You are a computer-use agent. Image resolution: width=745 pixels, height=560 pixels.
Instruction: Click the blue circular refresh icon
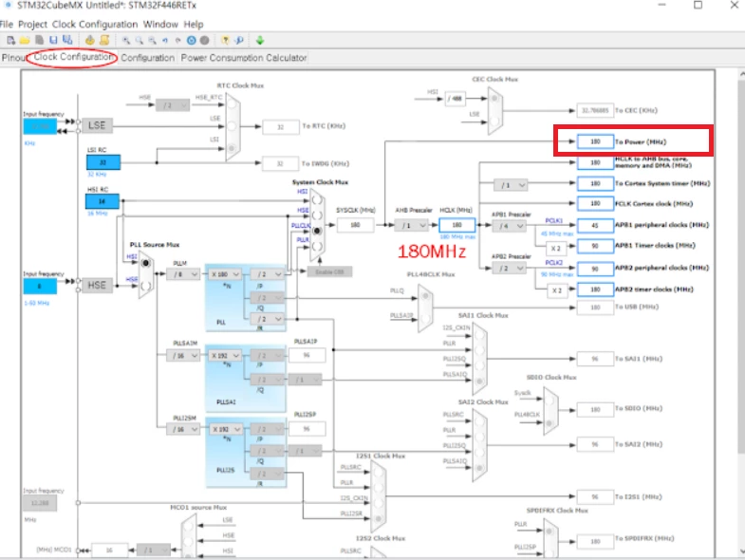click(x=191, y=41)
